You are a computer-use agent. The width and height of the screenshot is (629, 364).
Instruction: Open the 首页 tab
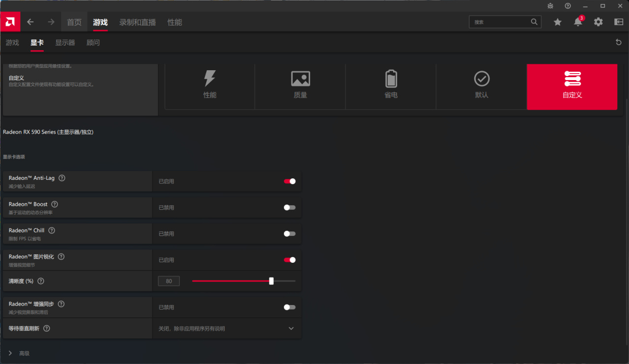coord(74,22)
